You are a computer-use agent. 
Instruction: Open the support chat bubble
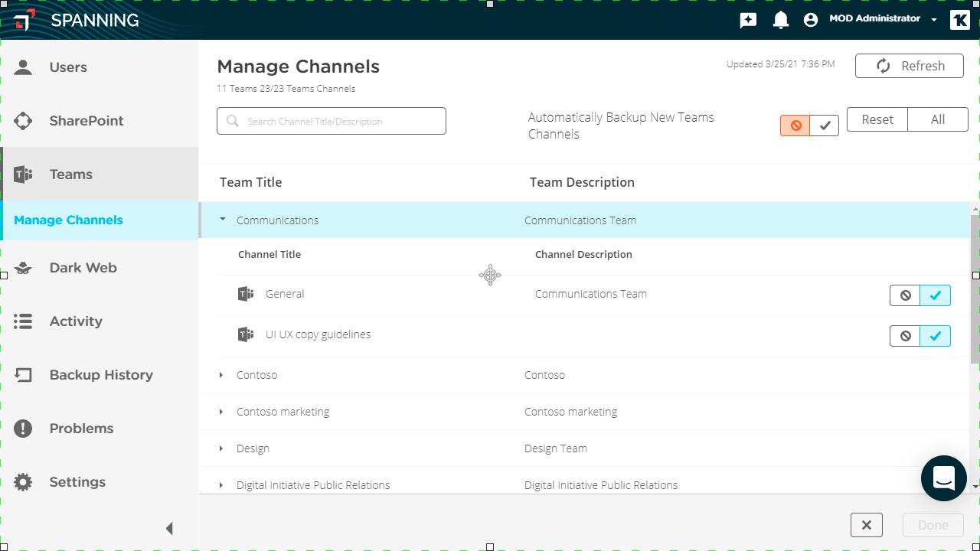click(x=944, y=478)
